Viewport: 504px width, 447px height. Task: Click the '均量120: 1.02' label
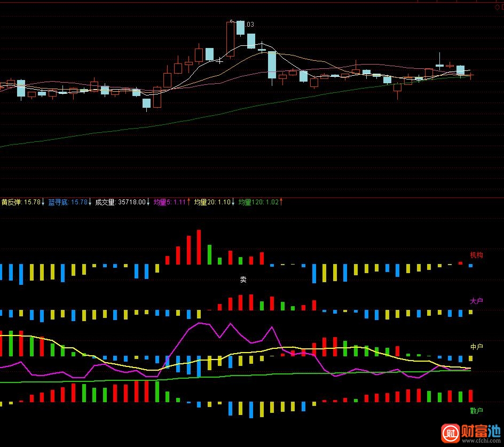tap(258, 202)
